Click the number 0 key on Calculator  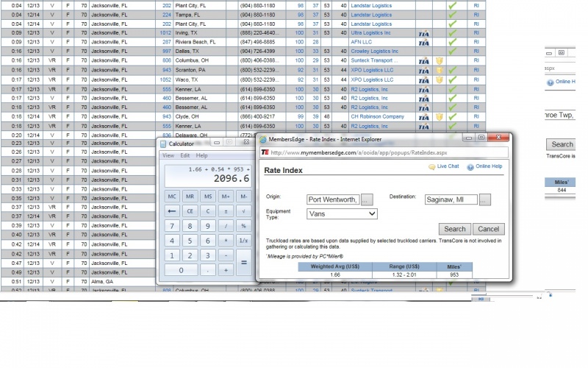[181, 270]
